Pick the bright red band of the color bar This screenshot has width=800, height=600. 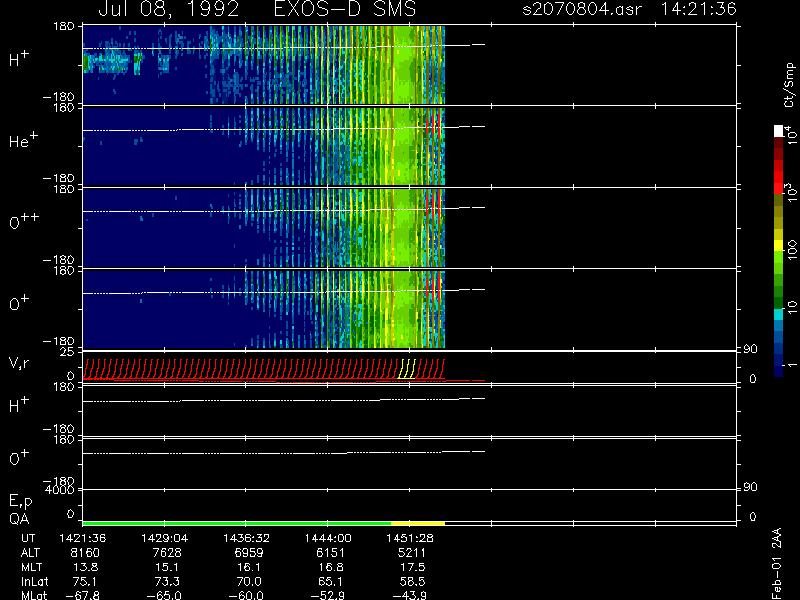(x=779, y=176)
